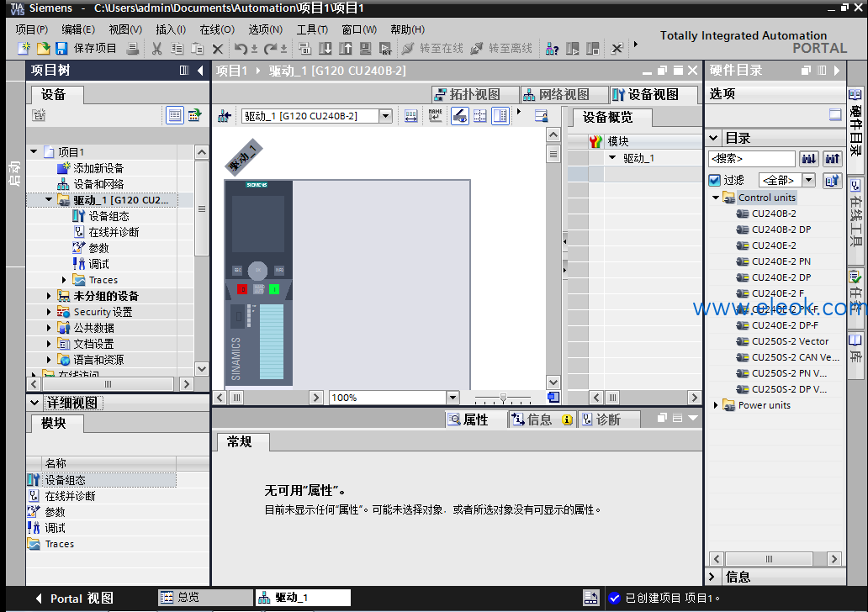
Task: Click the download to device icon
Action: point(325,49)
